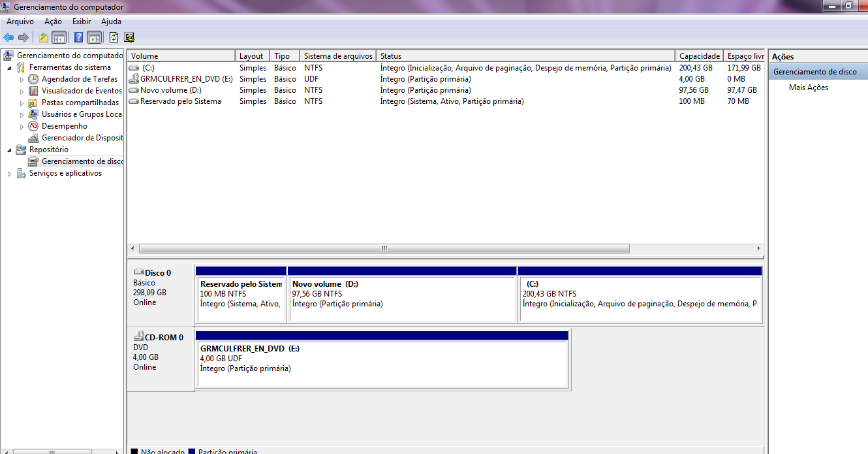Select the Pastas compartilhadas folder icon
The height and width of the screenshot is (454, 868).
34,103
